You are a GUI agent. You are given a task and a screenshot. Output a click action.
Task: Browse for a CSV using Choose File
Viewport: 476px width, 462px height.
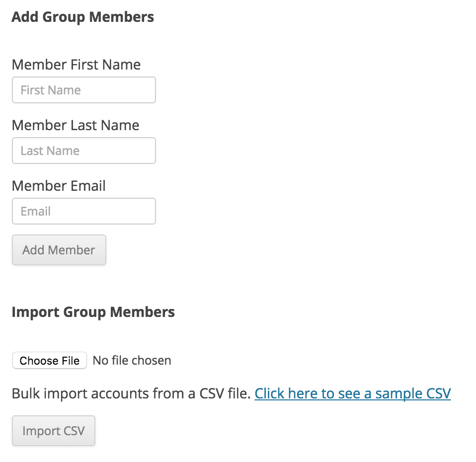(x=49, y=360)
